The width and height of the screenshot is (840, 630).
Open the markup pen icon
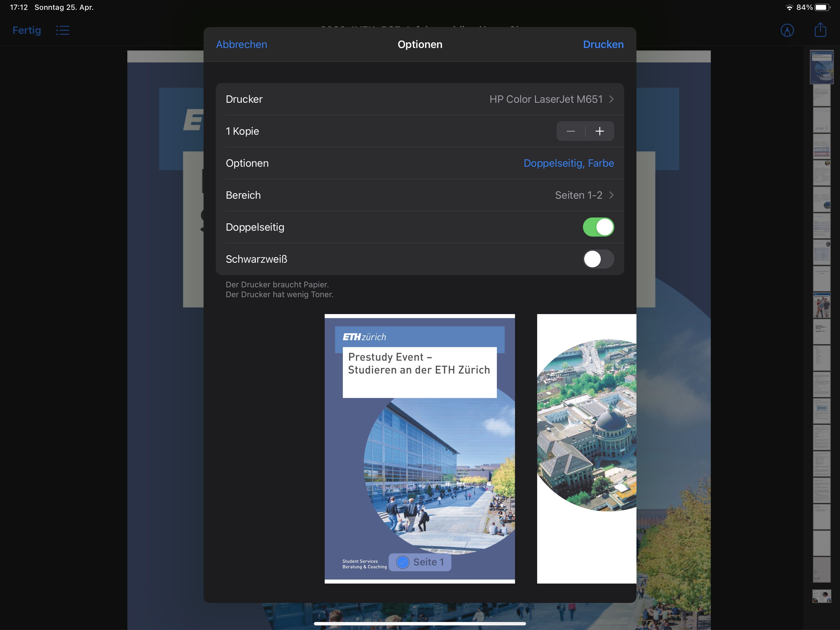pyautogui.click(x=787, y=30)
